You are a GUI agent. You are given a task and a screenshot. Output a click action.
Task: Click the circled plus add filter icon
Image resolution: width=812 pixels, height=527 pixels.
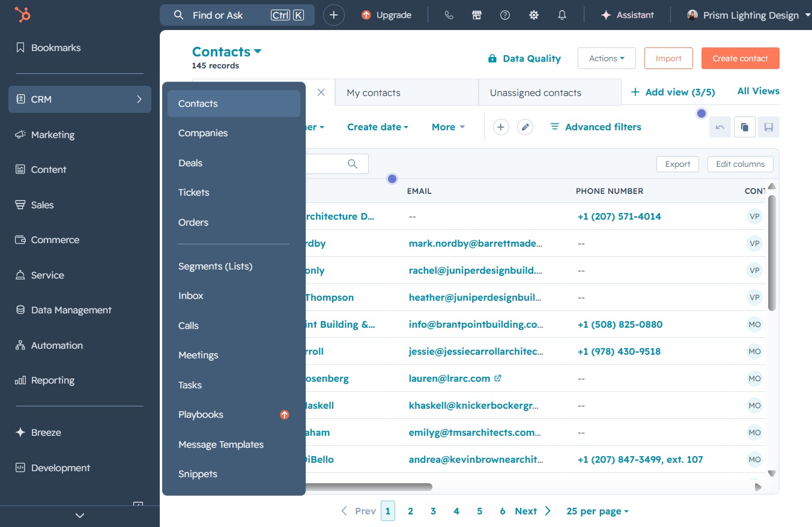click(x=501, y=127)
